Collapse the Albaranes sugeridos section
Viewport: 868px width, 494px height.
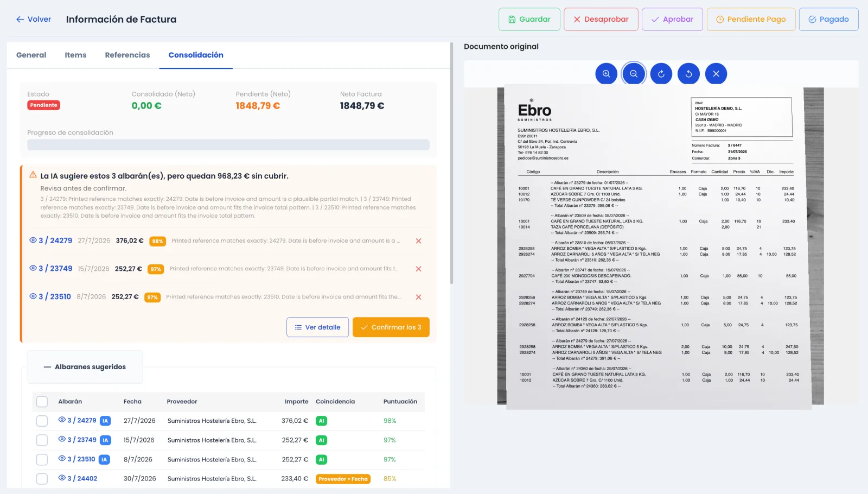coord(85,367)
